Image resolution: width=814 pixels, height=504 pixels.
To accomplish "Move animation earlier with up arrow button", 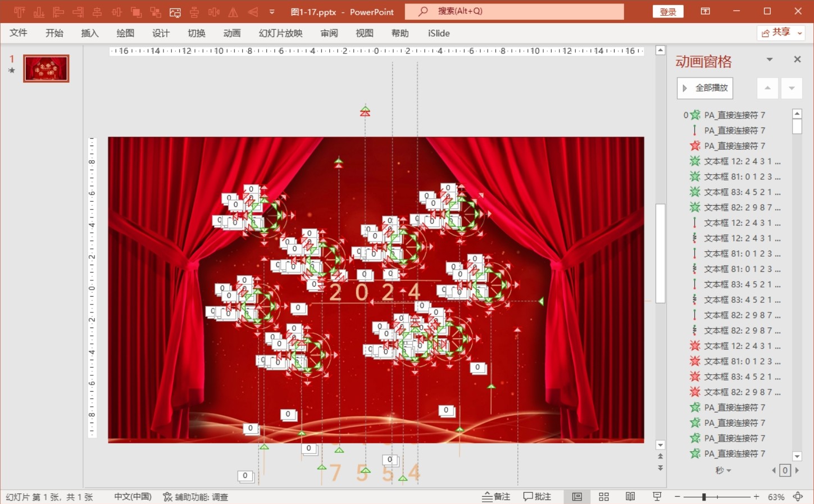I will (767, 88).
